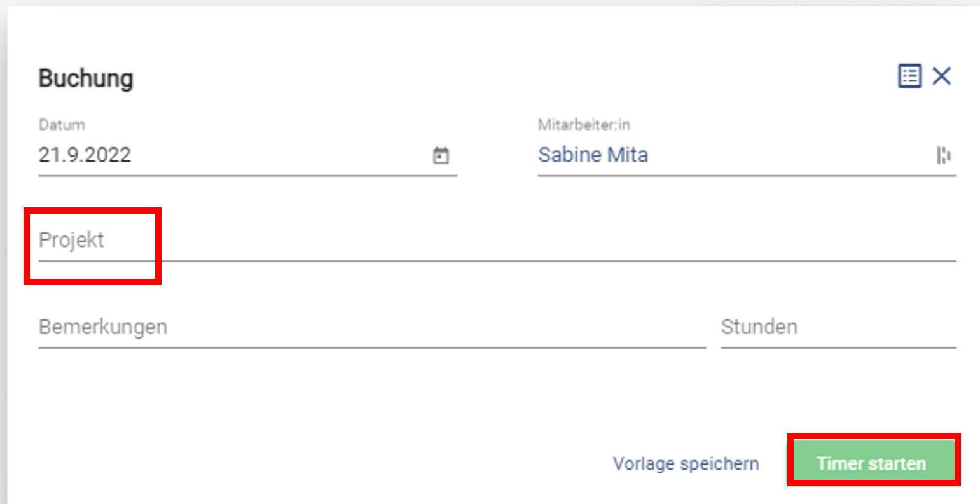Select the Sabine Mita employee field
This screenshot has height=504, width=980.
(x=731, y=155)
